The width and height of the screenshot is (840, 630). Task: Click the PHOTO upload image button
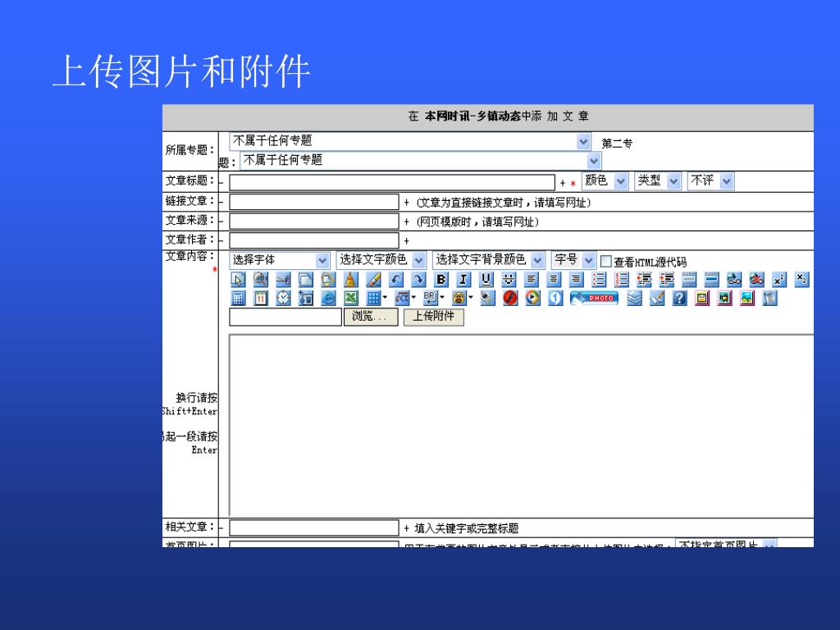click(595, 298)
